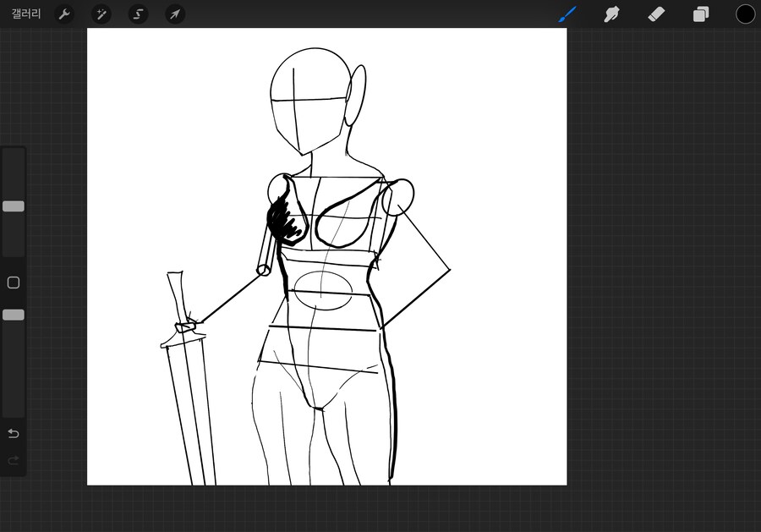Select the Smudge tool
Screen dimensions: 761x532
(611, 14)
